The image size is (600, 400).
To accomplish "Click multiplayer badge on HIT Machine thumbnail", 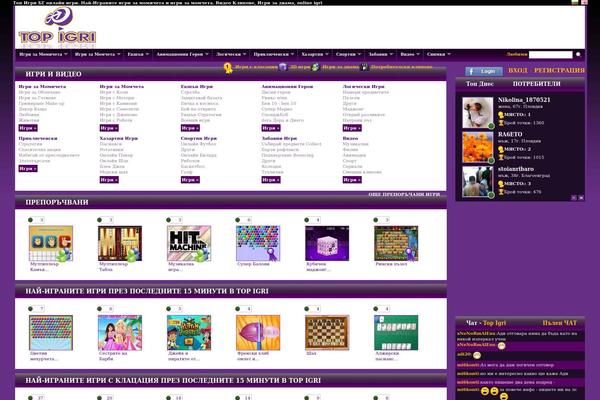I will click(x=201, y=255).
